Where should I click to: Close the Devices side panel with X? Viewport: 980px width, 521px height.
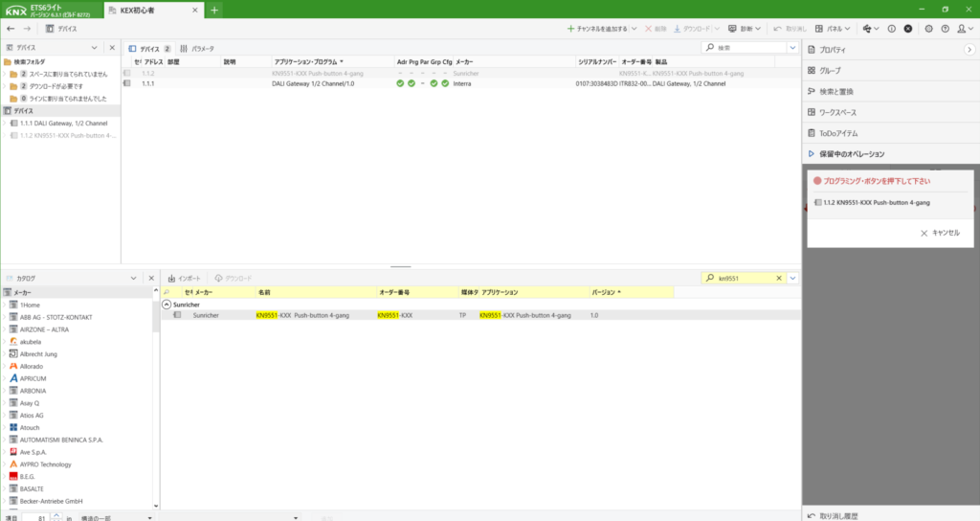pyautogui.click(x=111, y=48)
